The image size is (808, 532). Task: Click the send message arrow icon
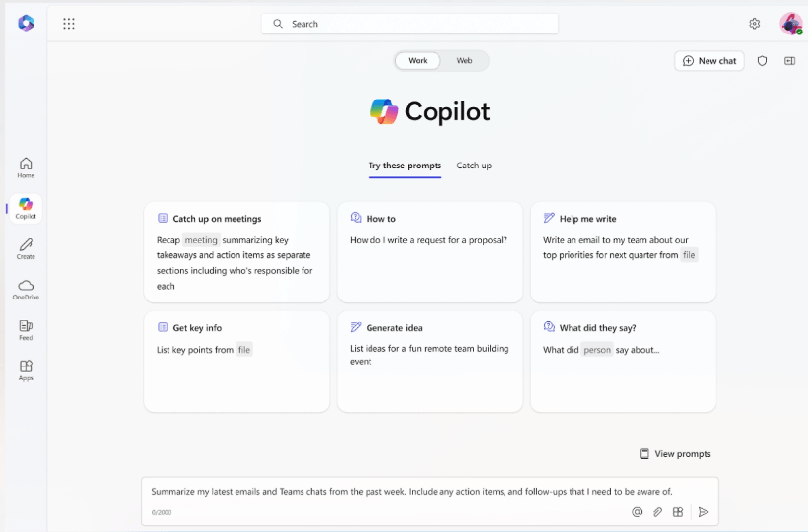(x=703, y=512)
